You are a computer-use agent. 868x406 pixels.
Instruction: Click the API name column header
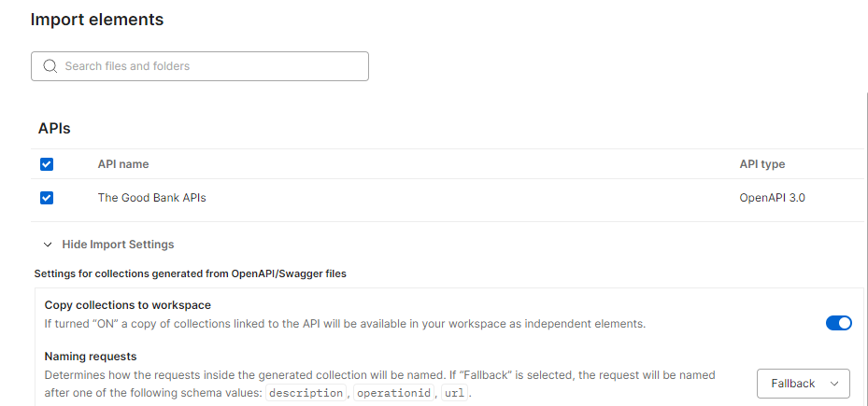[x=123, y=164]
